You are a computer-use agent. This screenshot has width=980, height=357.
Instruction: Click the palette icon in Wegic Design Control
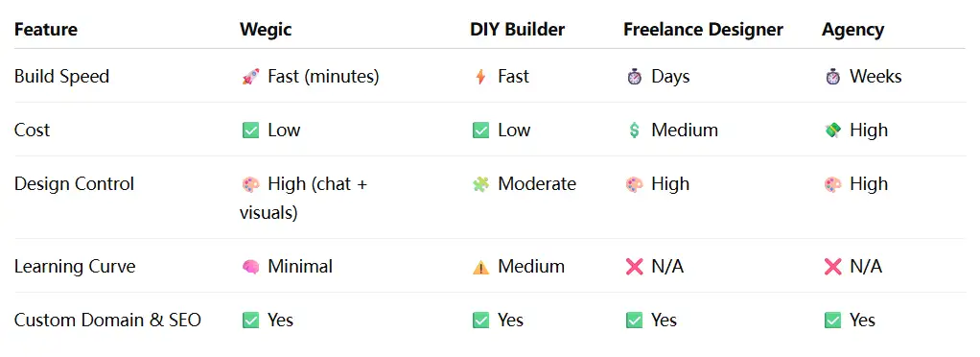250,184
